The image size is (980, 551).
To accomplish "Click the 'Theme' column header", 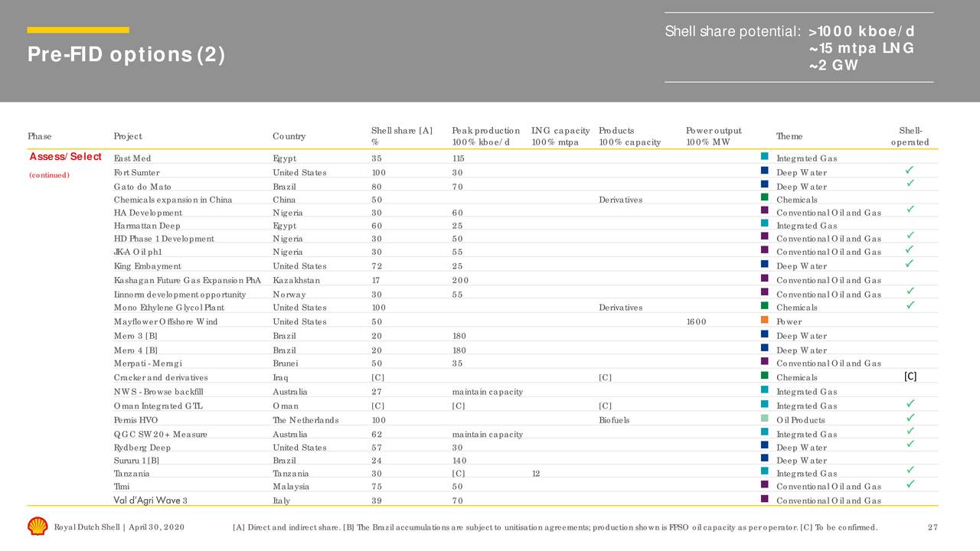I will click(789, 136).
